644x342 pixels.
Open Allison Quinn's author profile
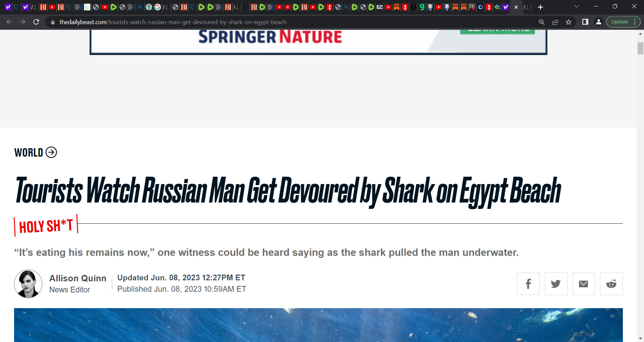pos(78,278)
